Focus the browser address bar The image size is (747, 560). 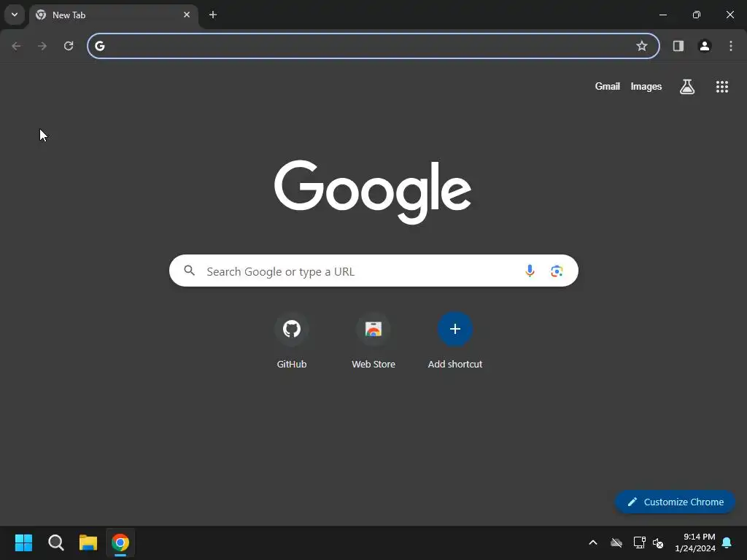pos(373,46)
